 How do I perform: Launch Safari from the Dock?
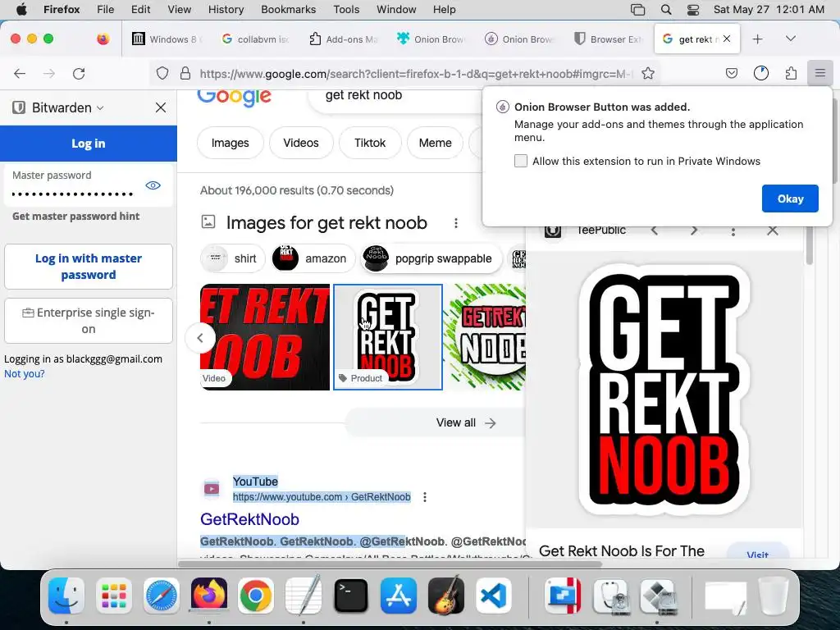point(162,596)
